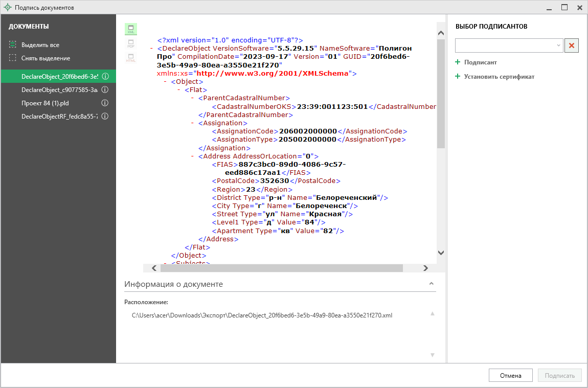Image resolution: width=588 pixels, height=388 pixels.
Task: Click info icon next to DeclareObjectRF_fedc8a55
Action: pyautogui.click(x=105, y=116)
